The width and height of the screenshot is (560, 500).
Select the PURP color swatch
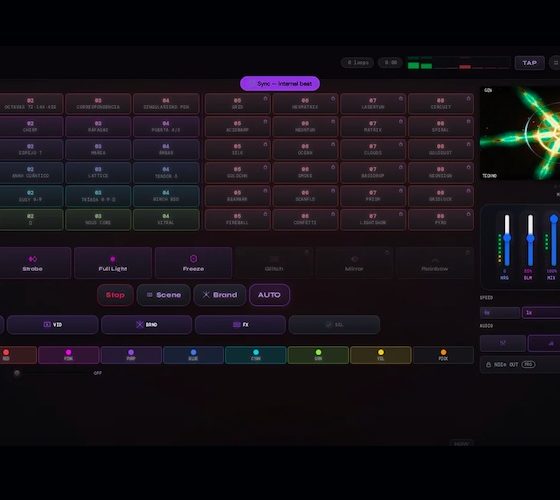coord(131,355)
